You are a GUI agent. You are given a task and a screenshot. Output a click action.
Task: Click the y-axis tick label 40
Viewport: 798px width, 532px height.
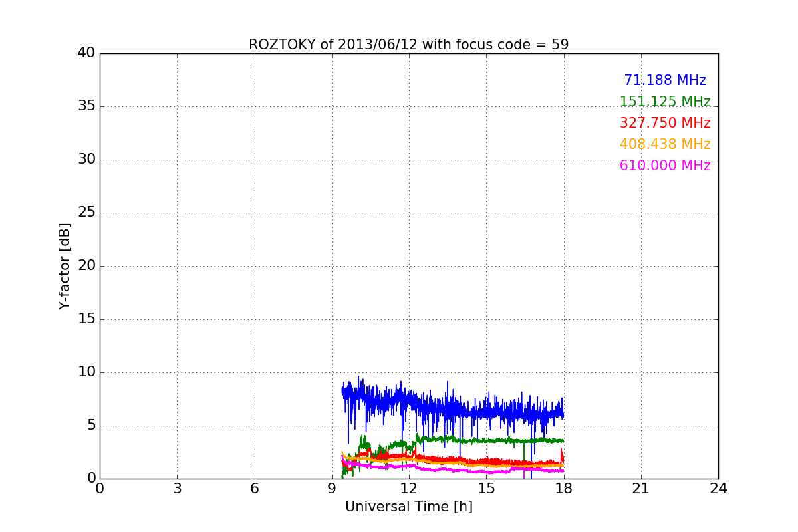[86, 53]
